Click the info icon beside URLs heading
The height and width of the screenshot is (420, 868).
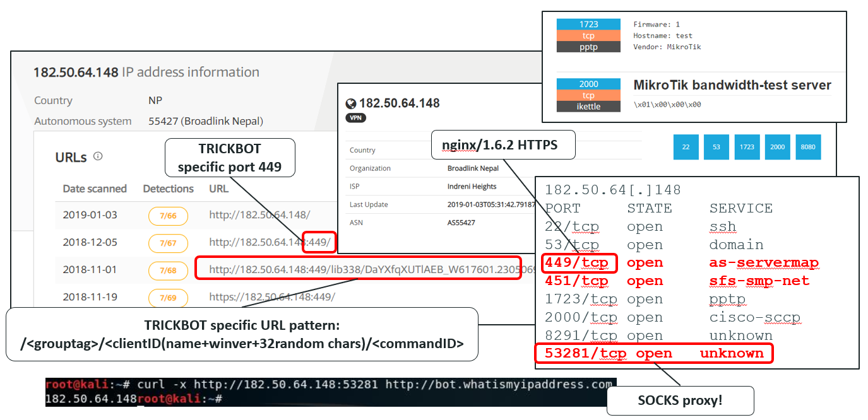click(98, 156)
